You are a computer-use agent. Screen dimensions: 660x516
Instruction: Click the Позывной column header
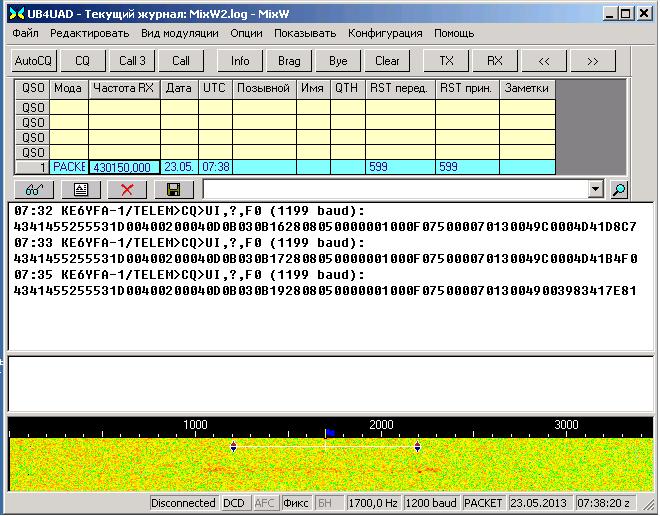pos(264,89)
